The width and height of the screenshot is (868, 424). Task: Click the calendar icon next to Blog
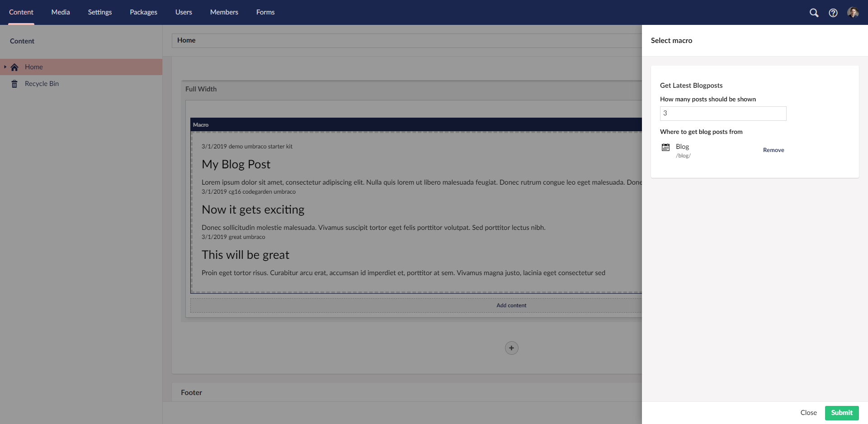coord(665,147)
